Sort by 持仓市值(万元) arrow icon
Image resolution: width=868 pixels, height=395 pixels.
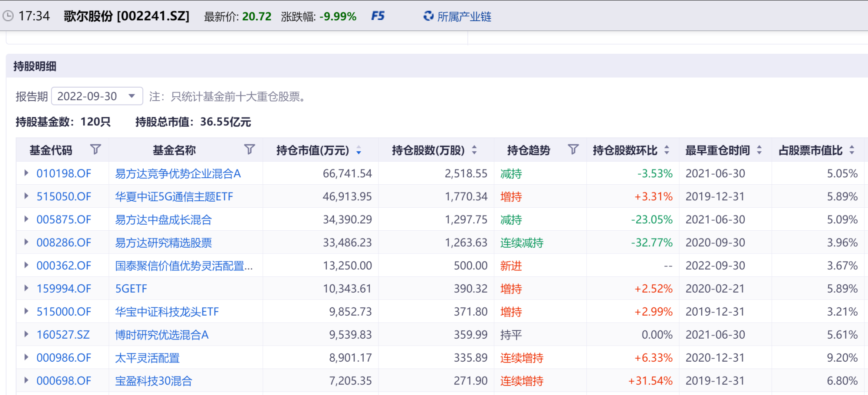359,150
